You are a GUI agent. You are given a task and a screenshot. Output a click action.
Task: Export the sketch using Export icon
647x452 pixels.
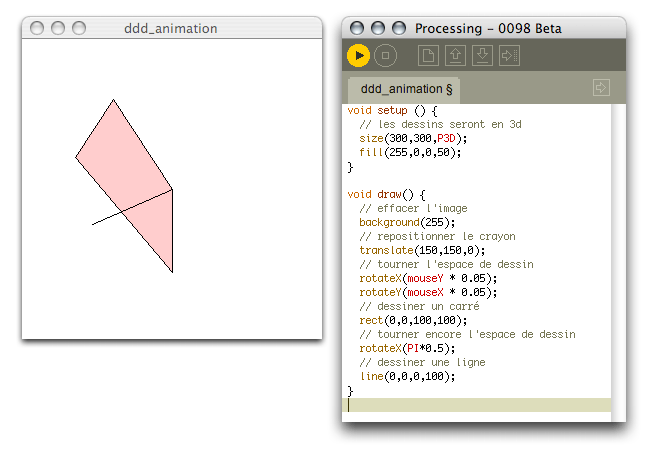coord(509,56)
